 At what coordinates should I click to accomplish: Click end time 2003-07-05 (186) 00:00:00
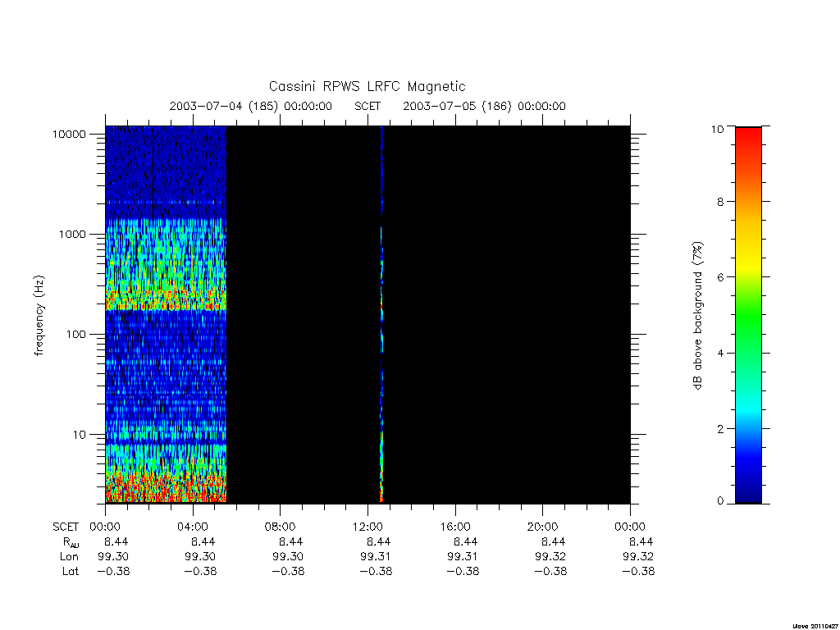(x=484, y=106)
